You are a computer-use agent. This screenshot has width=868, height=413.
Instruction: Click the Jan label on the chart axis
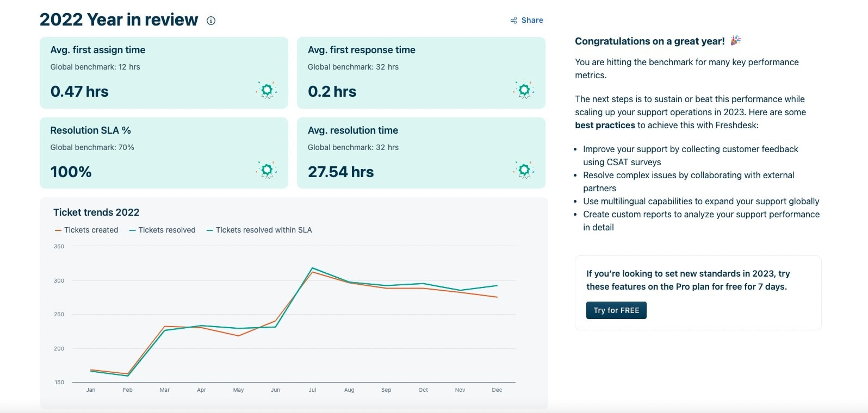click(x=91, y=390)
